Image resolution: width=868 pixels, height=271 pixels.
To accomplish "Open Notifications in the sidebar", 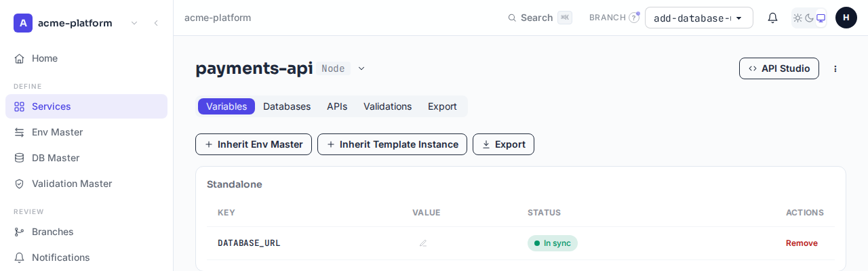I will click(x=86, y=257).
